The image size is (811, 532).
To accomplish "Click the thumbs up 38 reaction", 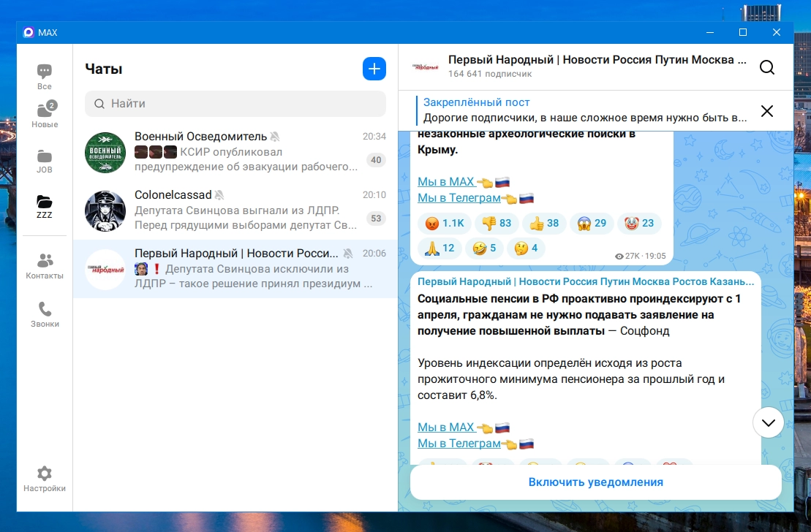I will coord(543,224).
